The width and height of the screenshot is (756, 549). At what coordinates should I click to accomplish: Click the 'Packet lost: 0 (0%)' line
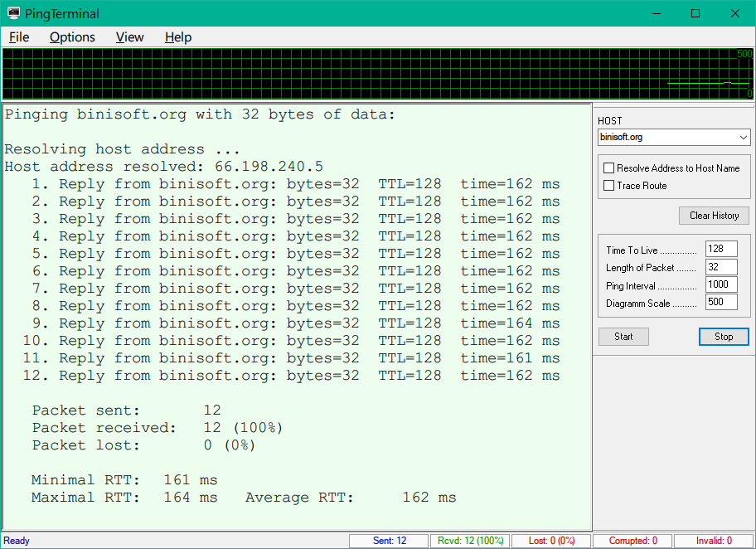(x=143, y=445)
